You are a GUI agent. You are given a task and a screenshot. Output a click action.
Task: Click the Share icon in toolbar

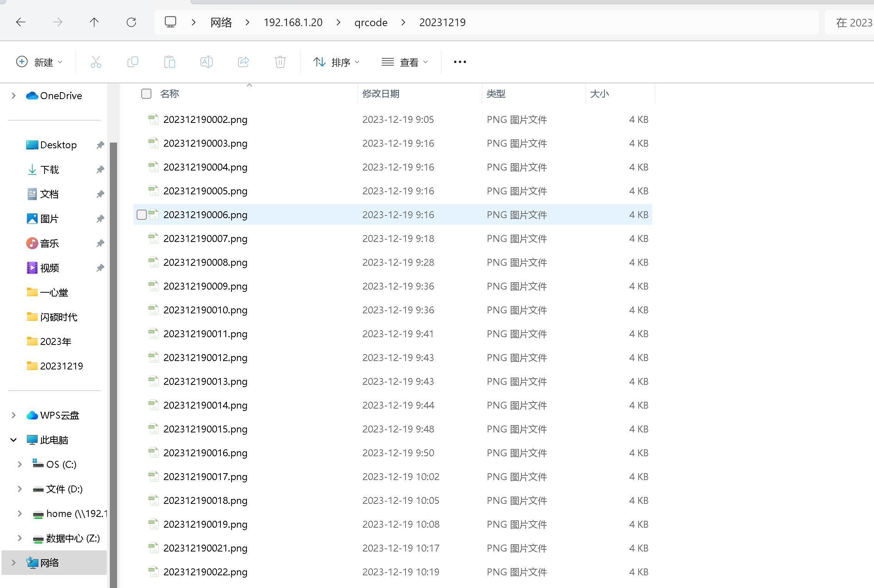243,62
